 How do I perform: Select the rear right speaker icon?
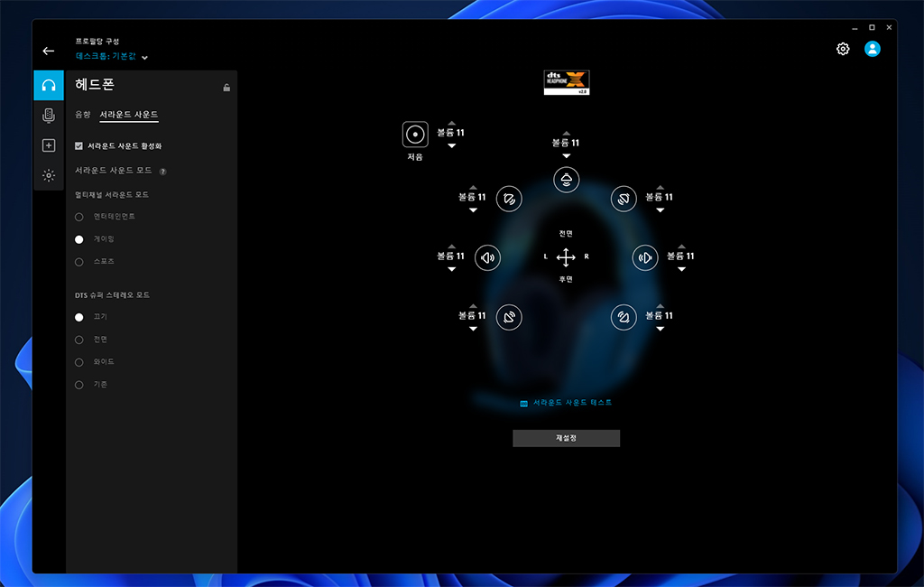point(624,317)
